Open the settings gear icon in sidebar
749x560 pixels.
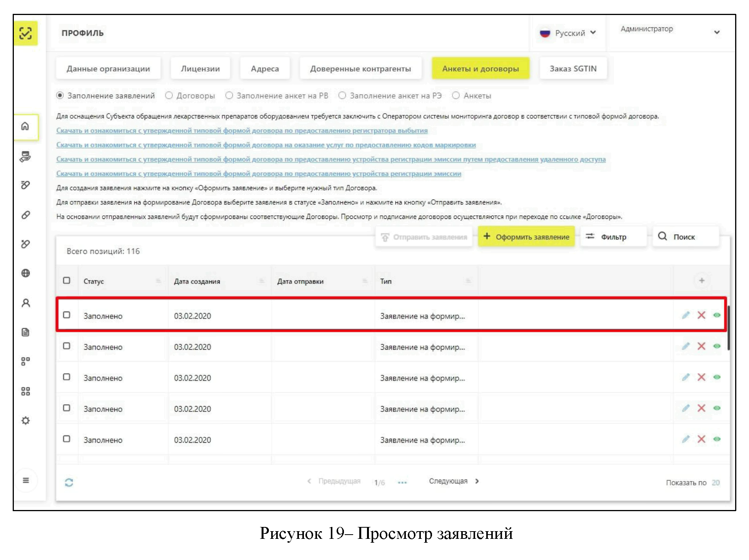click(25, 420)
